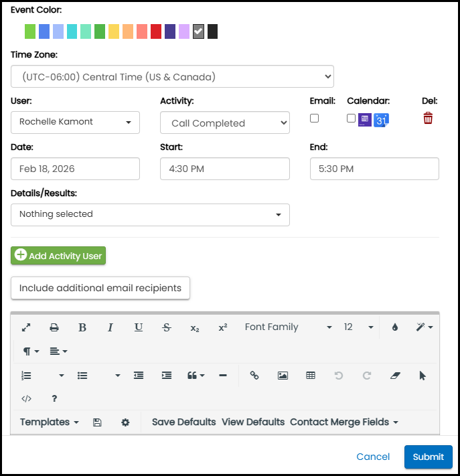This screenshot has width=460, height=476.
Task: Insert an image into the editor
Action: 283,376
